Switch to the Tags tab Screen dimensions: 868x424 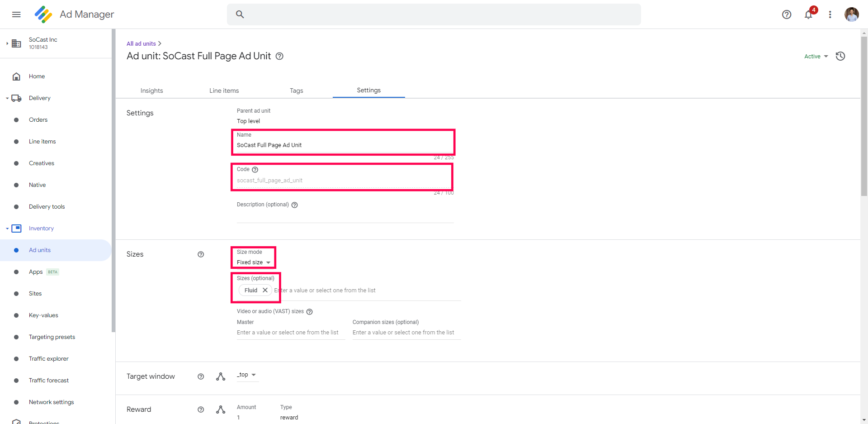point(296,91)
